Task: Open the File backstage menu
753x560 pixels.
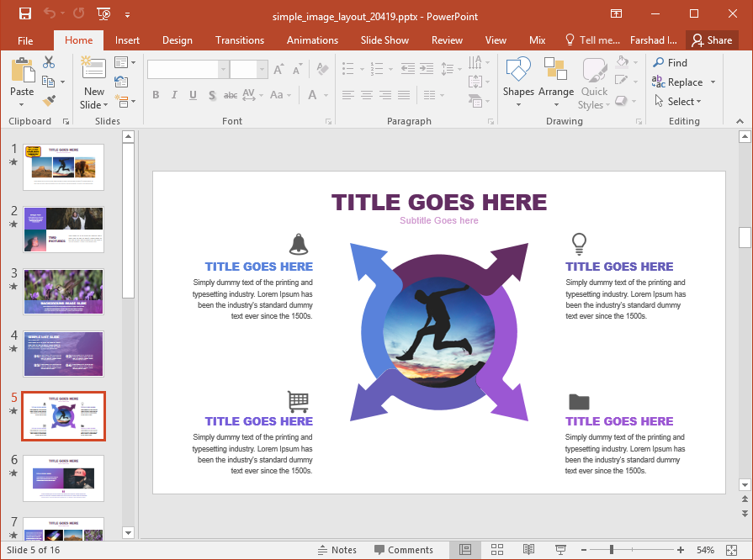Action: [25, 40]
